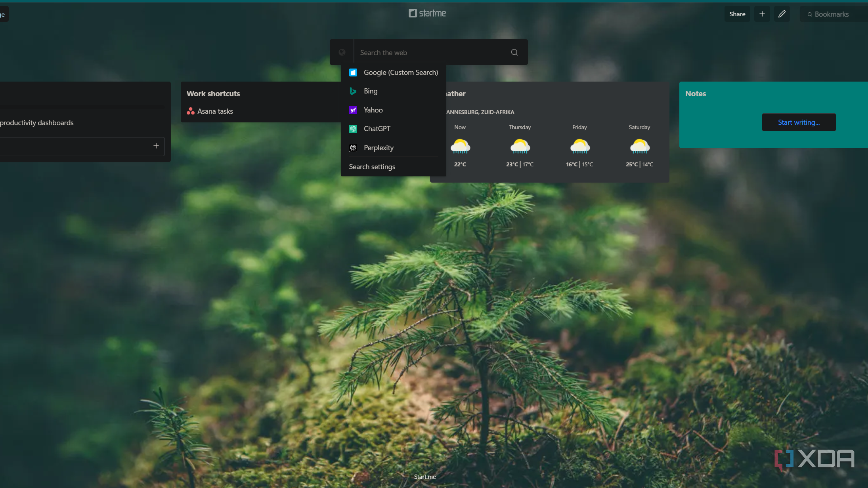Click the Share button
868x488 pixels.
click(737, 14)
